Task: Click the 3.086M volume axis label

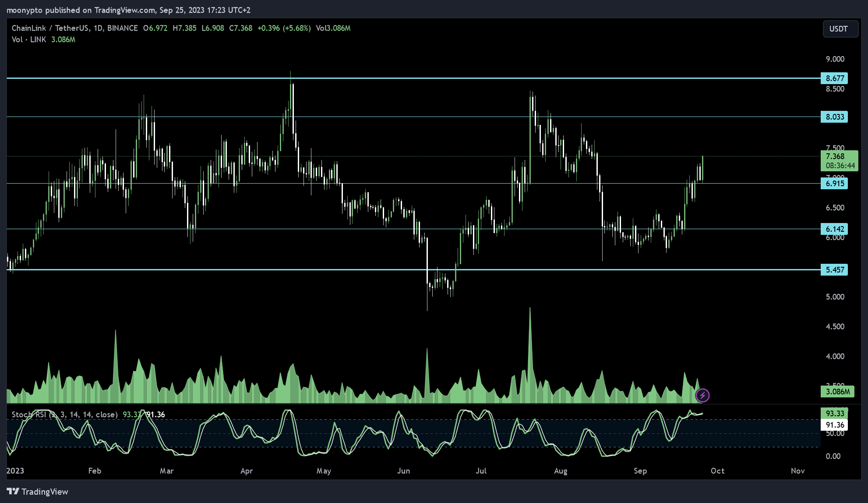Action: coord(837,392)
